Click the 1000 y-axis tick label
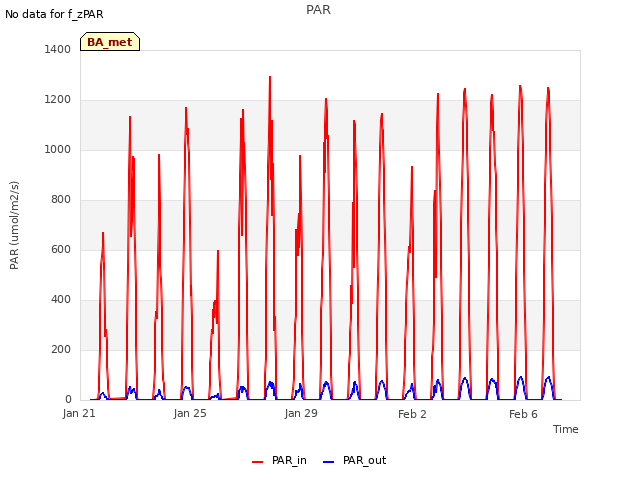Viewport: 640px width, 480px height. pyautogui.click(x=58, y=149)
